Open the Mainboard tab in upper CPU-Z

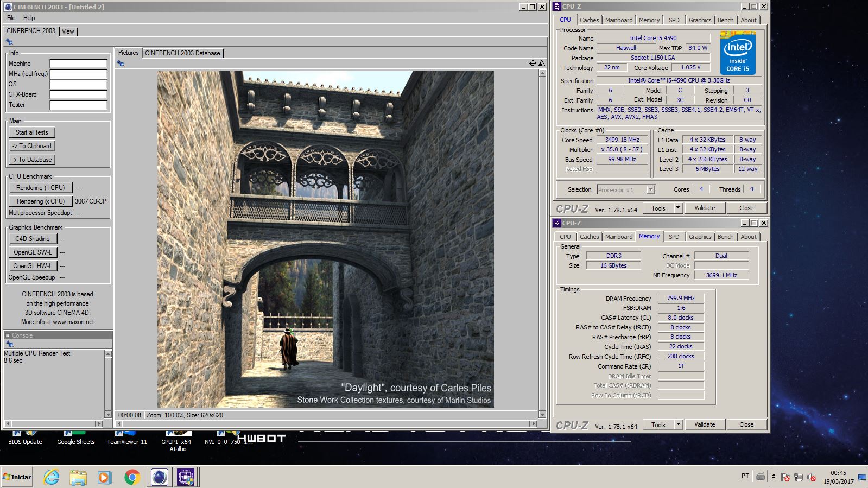coord(619,20)
